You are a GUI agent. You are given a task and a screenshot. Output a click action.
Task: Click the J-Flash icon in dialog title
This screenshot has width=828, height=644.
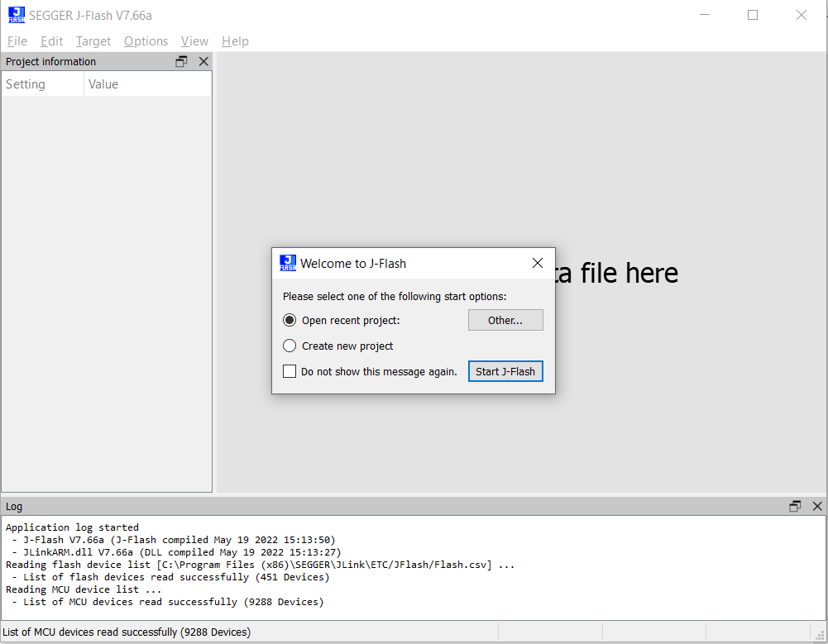point(288,263)
